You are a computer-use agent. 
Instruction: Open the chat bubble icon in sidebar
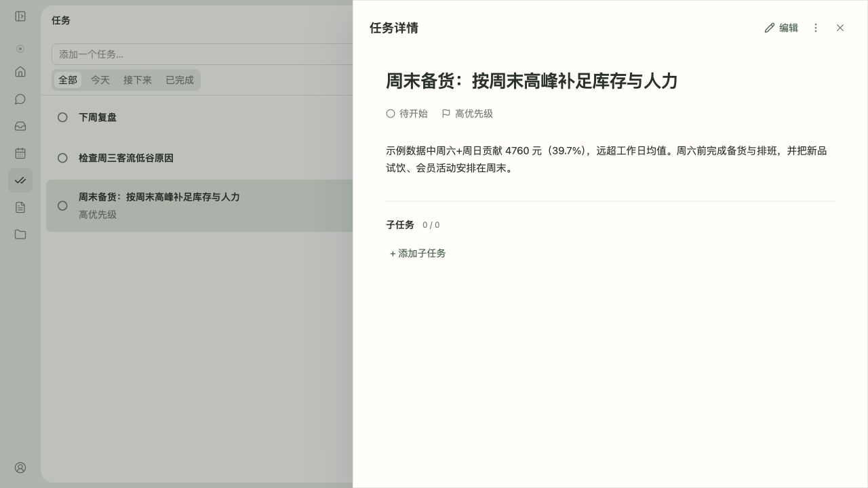(20, 99)
